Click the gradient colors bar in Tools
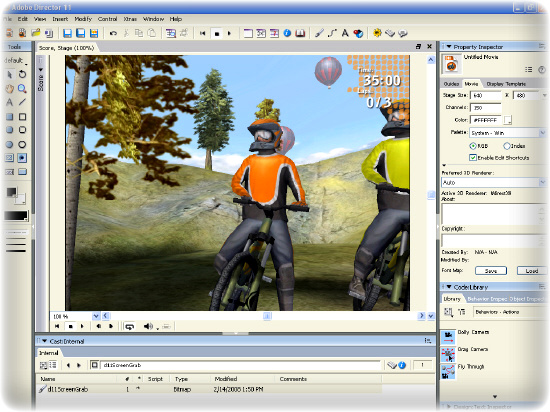 click(x=16, y=216)
